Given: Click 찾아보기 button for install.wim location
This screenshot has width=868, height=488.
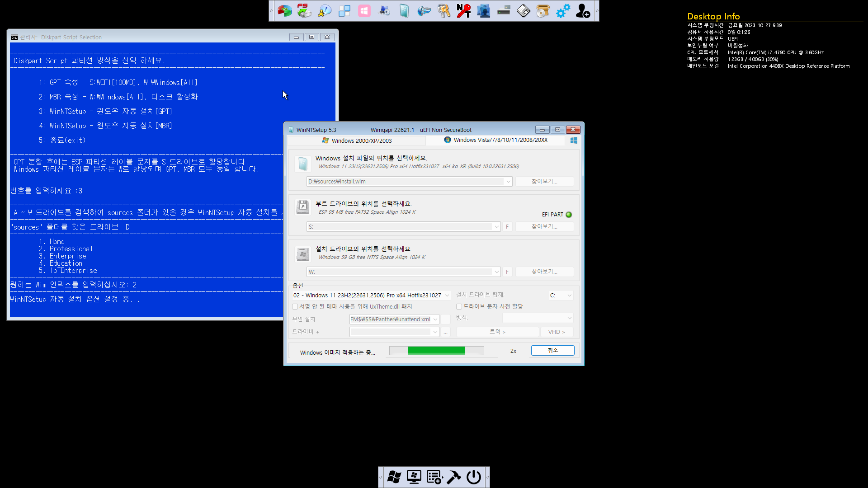Looking at the screenshot, I should (544, 182).
